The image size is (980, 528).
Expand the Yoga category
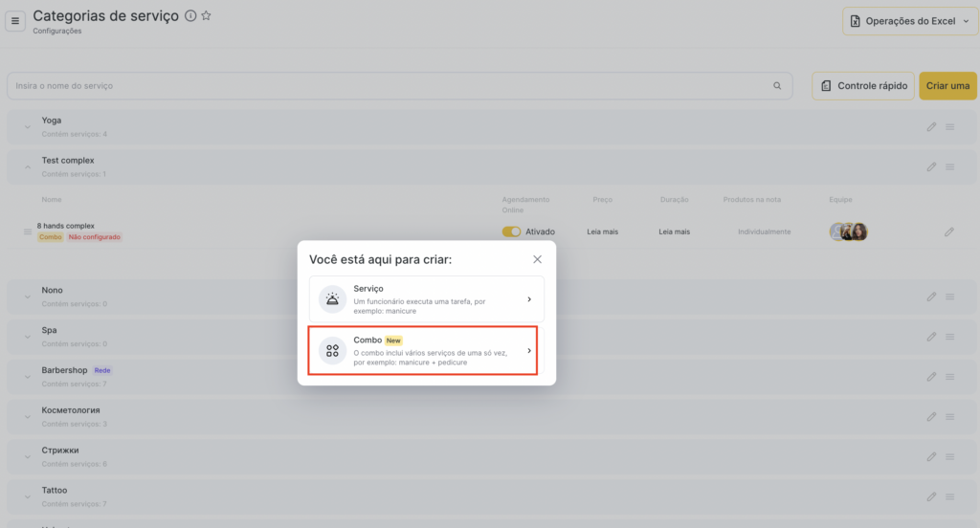click(x=28, y=127)
